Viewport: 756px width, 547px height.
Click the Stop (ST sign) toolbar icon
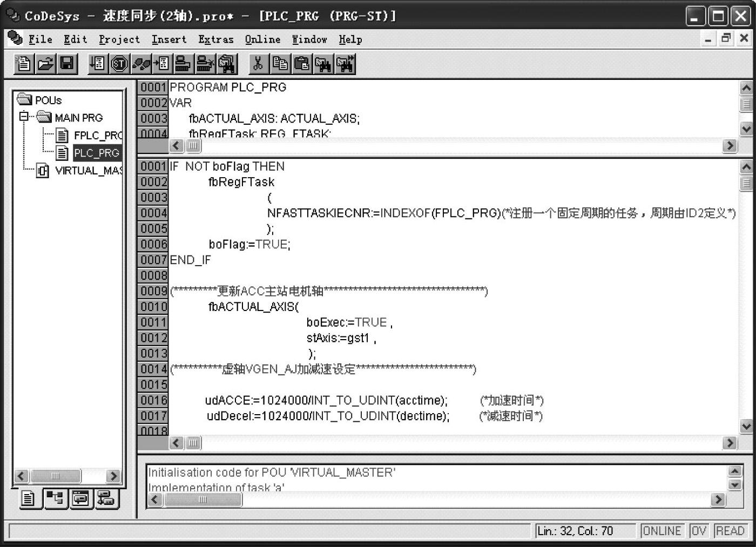pyautogui.click(x=119, y=64)
